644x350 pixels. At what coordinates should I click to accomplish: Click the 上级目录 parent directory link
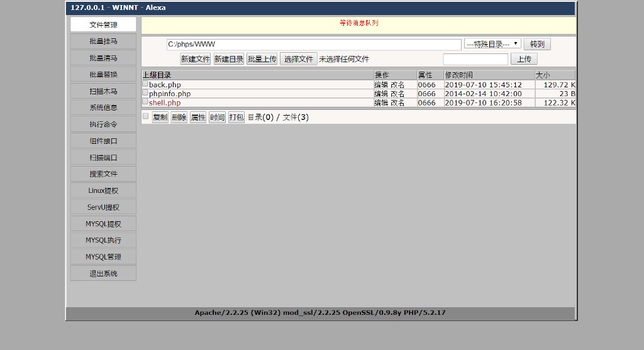pyautogui.click(x=157, y=75)
